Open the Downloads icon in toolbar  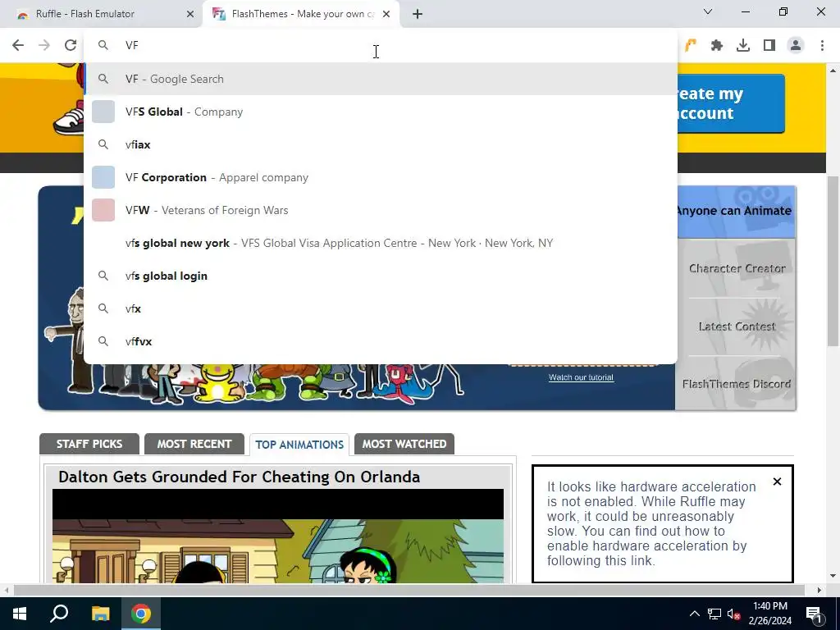click(x=743, y=46)
